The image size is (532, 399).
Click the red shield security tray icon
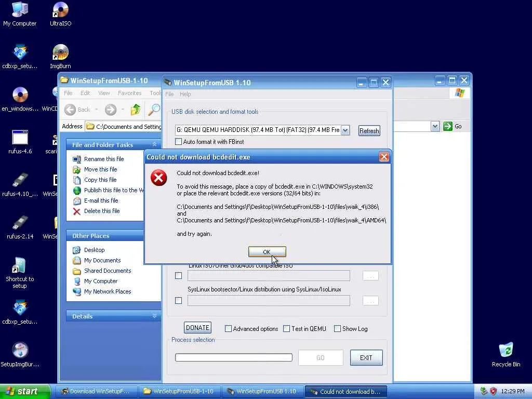[494, 392]
